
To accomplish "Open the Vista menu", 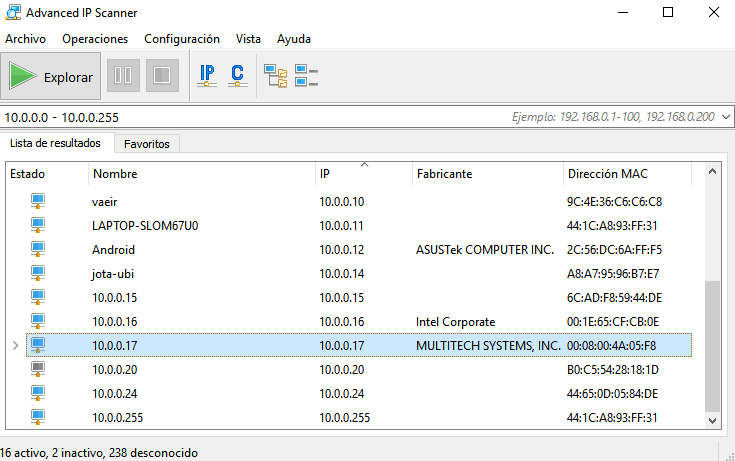I will [248, 39].
